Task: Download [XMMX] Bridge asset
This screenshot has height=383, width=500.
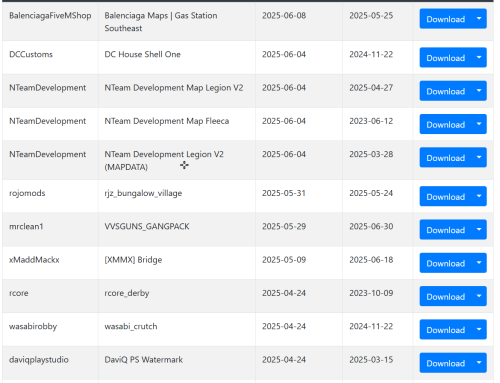Action: point(446,263)
